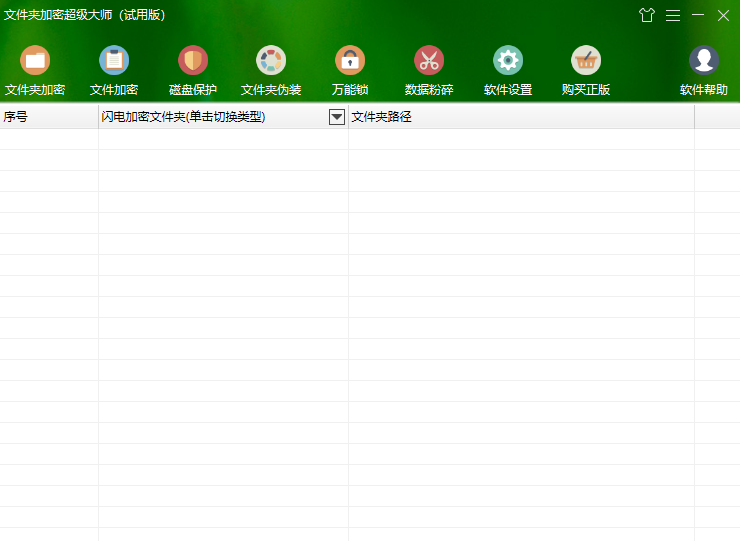
Task: Click the 文件夹加密超级大师 title text
Action: click(85, 15)
